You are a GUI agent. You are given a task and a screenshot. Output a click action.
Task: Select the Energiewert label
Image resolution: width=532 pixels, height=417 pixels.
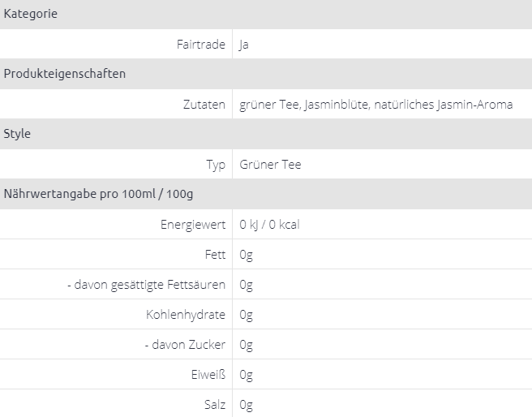click(193, 225)
